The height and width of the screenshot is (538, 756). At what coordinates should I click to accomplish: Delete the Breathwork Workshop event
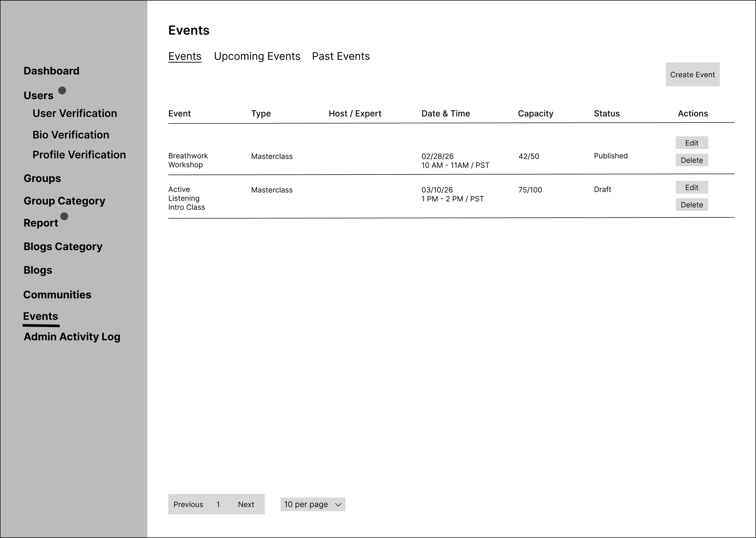(x=691, y=160)
